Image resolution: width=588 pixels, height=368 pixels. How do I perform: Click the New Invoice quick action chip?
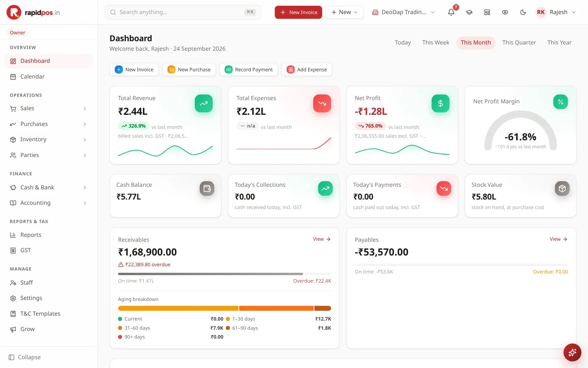point(134,70)
